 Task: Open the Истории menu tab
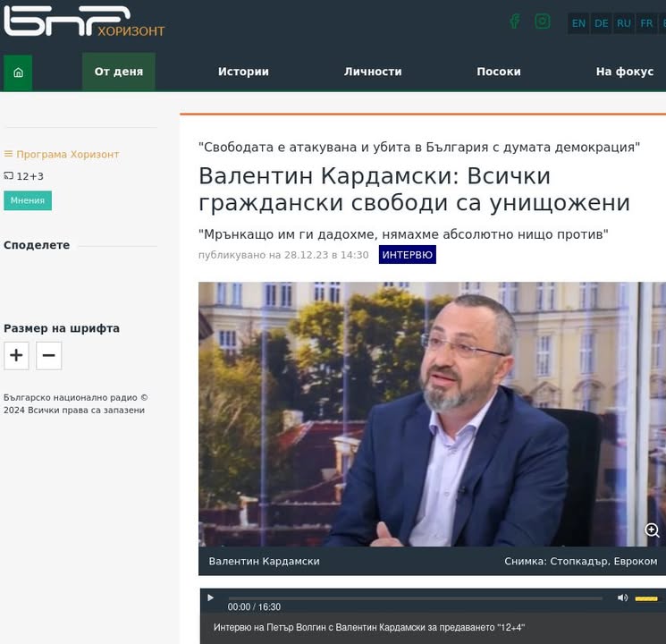pos(243,72)
